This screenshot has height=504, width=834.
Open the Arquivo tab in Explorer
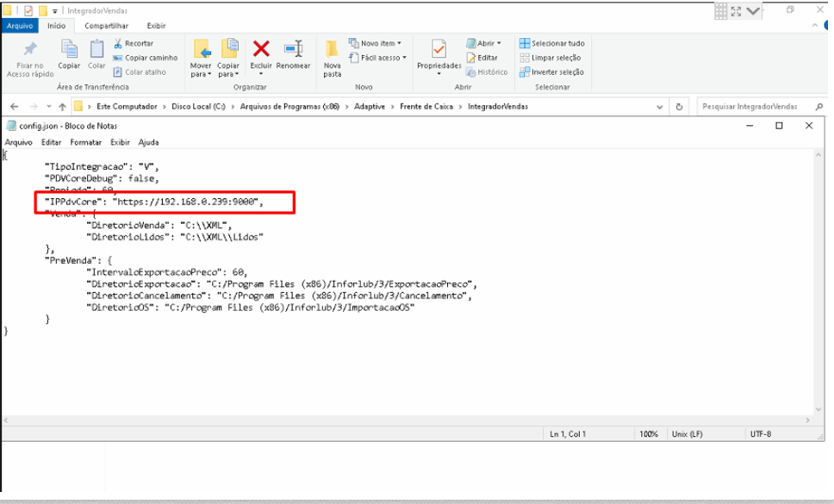click(x=20, y=26)
